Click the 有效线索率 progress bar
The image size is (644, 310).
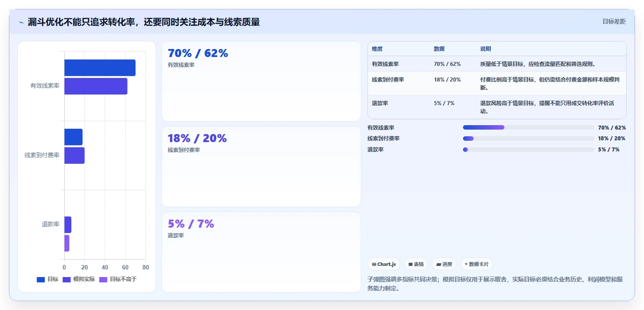tap(528, 127)
